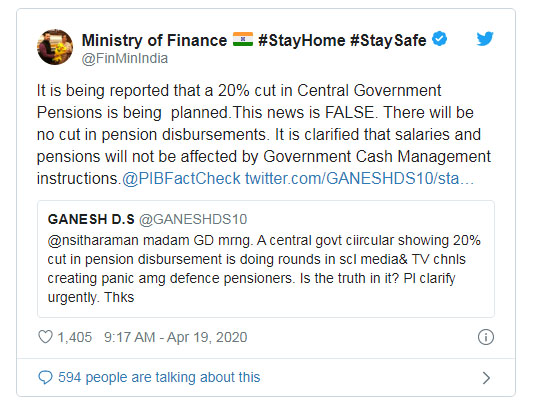Click the 1,405 likes count
The height and width of the screenshot is (408, 536).
tap(75, 337)
